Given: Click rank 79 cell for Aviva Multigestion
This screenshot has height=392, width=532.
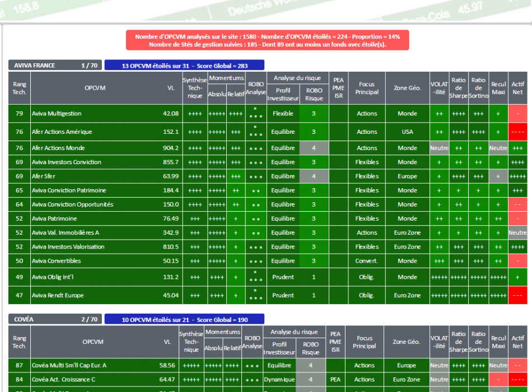Looking at the screenshot, I should point(20,114).
